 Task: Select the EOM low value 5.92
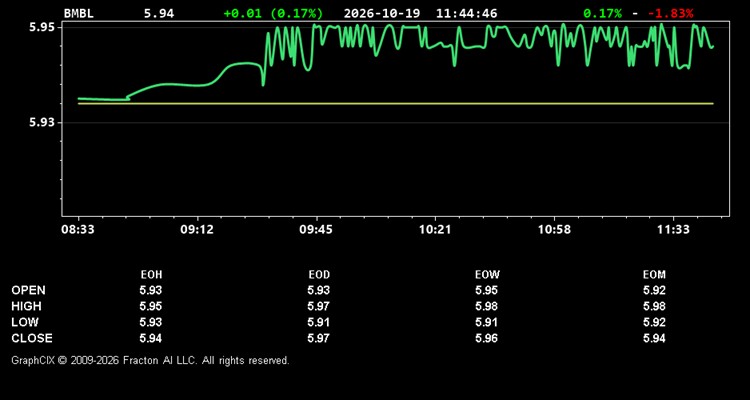654,322
